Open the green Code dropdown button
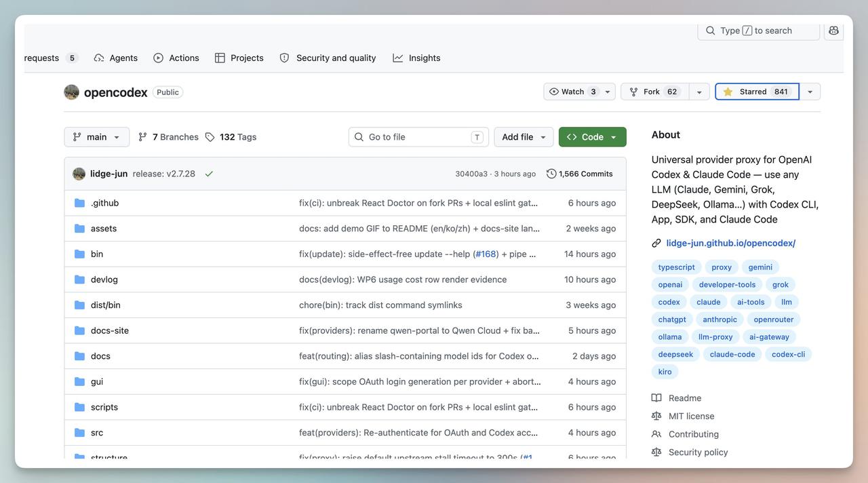 click(593, 137)
